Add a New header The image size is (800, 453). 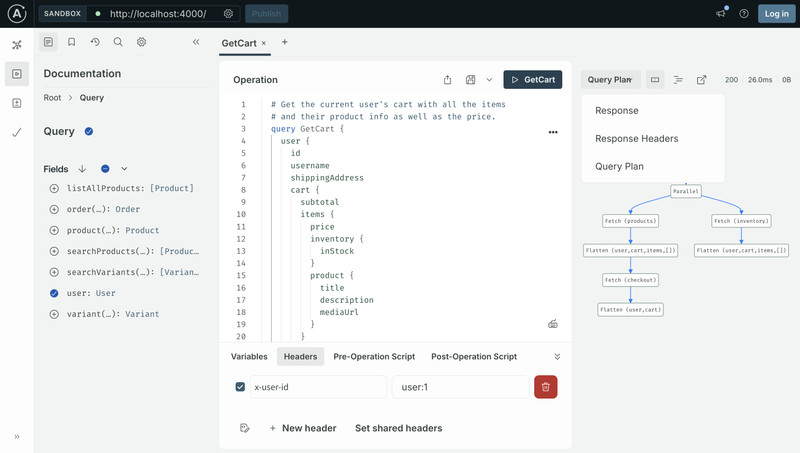(303, 428)
